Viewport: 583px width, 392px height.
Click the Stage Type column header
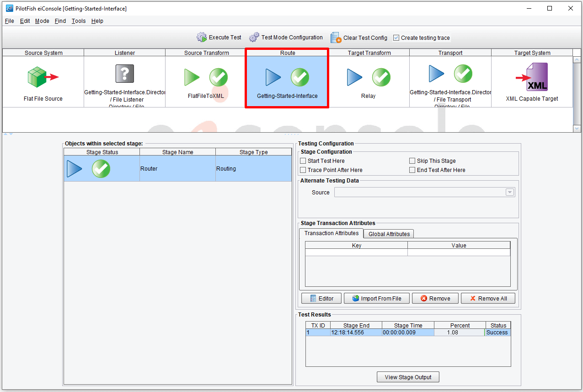tap(253, 152)
